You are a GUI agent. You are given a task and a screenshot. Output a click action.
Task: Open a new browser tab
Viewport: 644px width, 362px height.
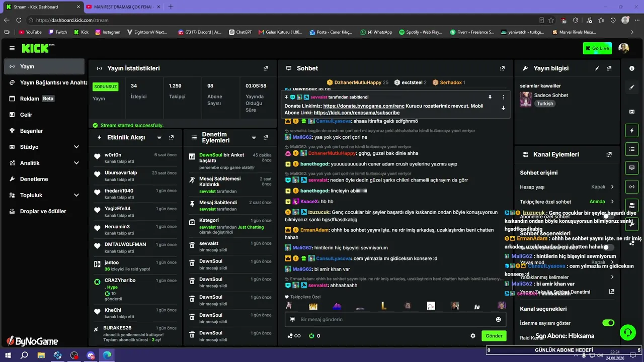[x=171, y=7]
